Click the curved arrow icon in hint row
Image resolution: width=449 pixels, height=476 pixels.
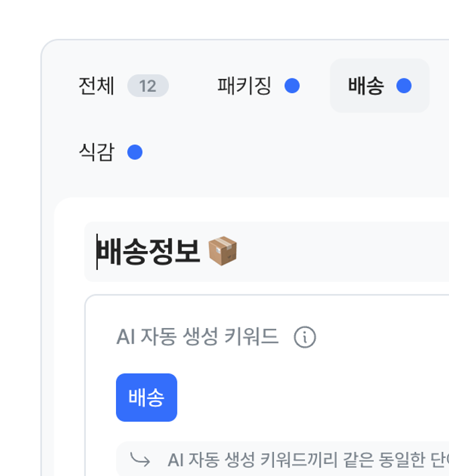click(140, 459)
